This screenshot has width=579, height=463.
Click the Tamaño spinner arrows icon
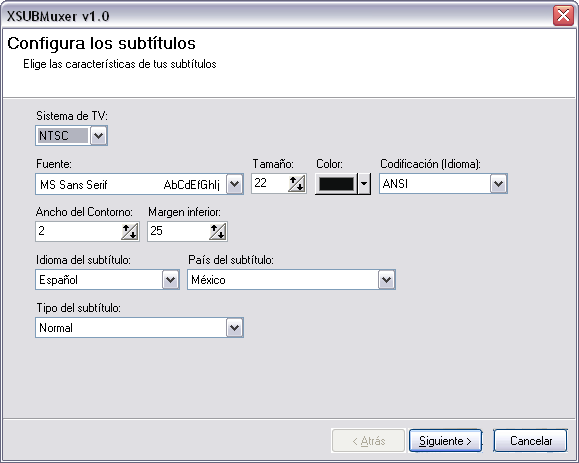coord(297,184)
